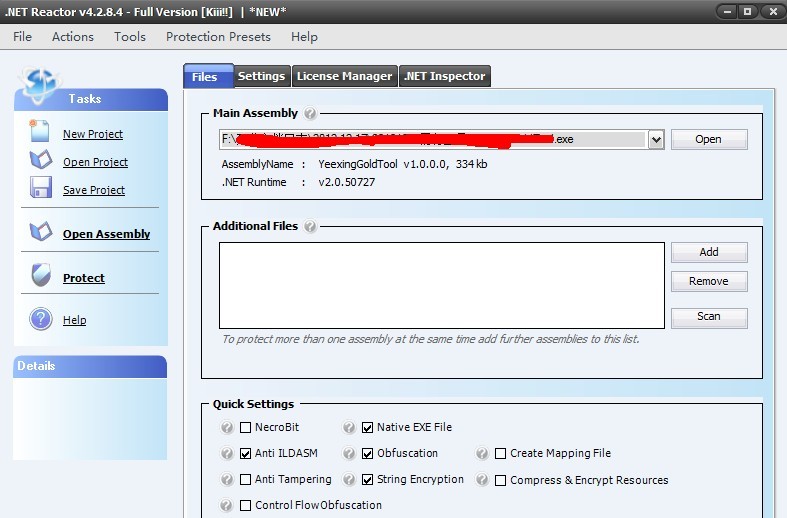Image resolution: width=787 pixels, height=518 pixels.
Task: Click the Scan button
Action: coord(709,317)
